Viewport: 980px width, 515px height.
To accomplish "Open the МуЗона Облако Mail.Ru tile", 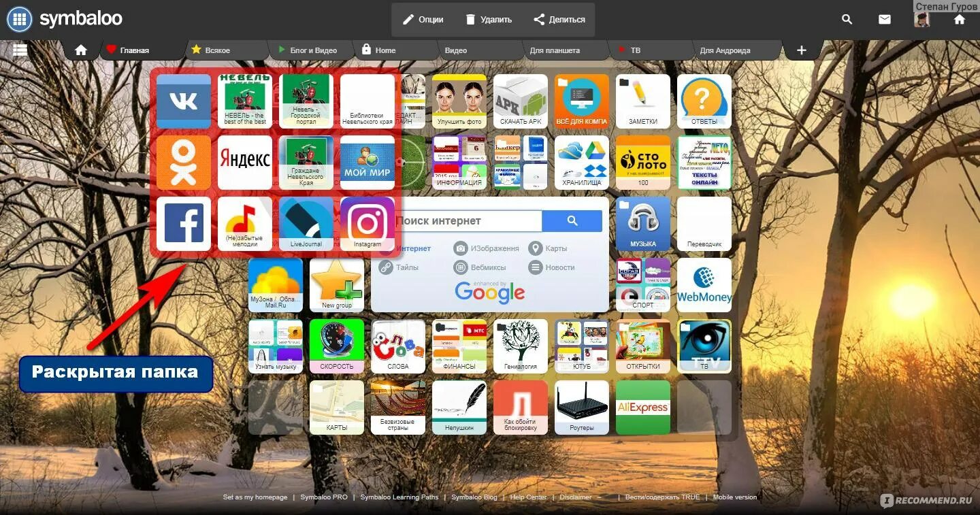I will click(276, 285).
